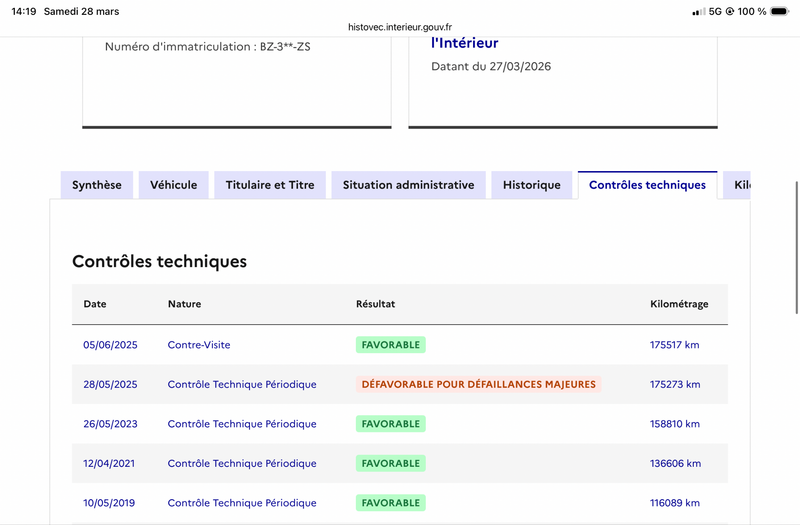
Task: Switch to the Véhicule tab
Action: [174, 185]
